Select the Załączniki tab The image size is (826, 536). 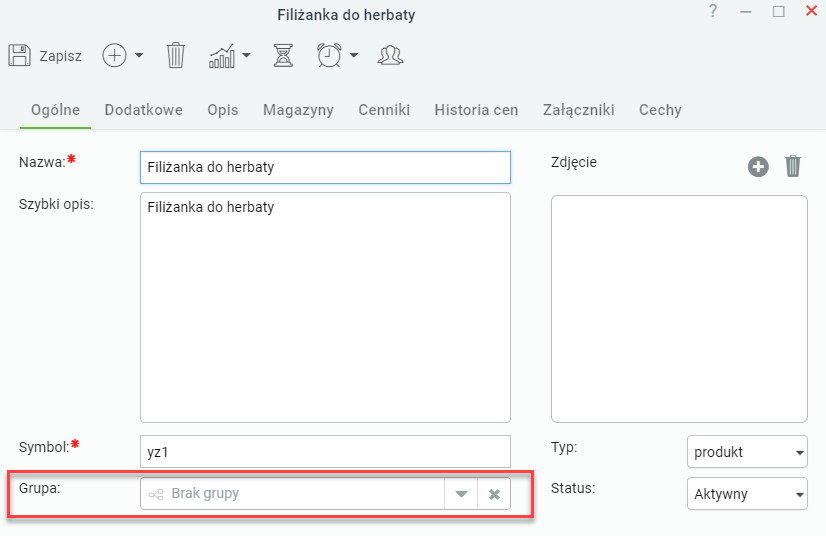tap(578, 110)
